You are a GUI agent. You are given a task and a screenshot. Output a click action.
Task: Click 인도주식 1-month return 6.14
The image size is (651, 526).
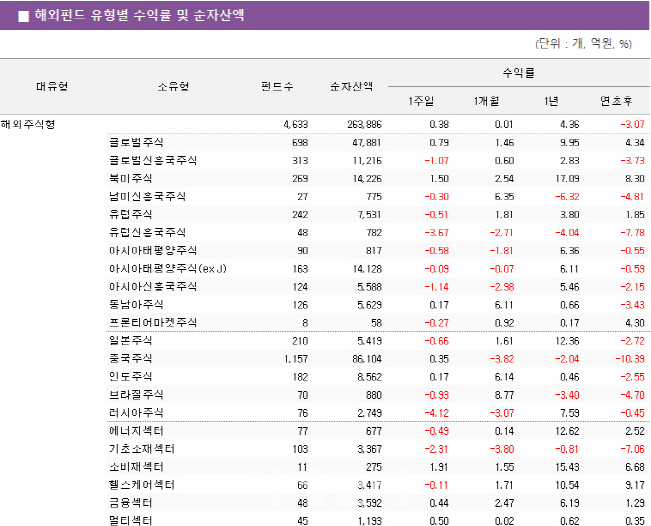[504, 377]
